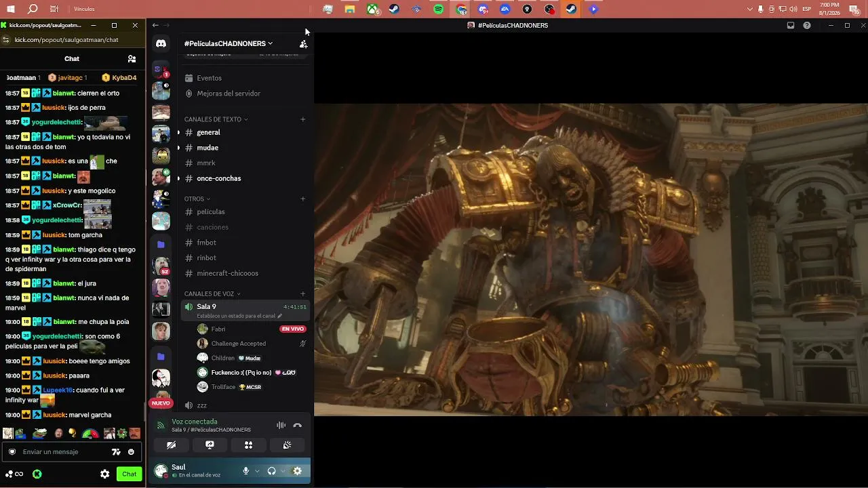Create a channel in CANALES DE TEXTO
The height and width of the screenshot is (488, 868).
coord(302,119)
